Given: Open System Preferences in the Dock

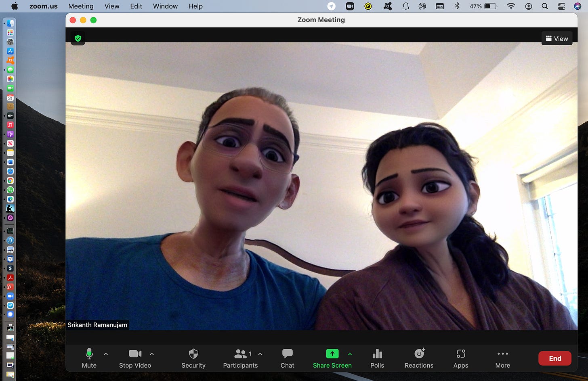Looking at the screenshot, I should coord(10,42).
